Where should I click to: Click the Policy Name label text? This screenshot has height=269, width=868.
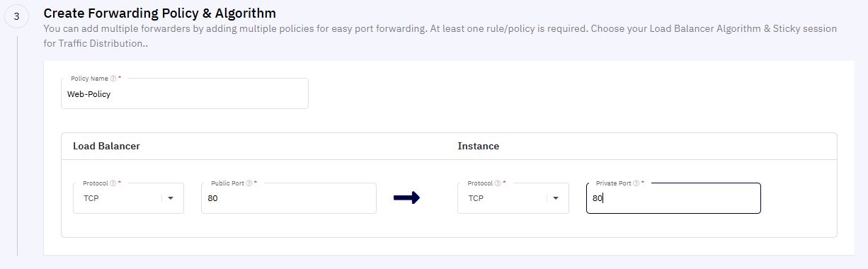coord(89,79)
